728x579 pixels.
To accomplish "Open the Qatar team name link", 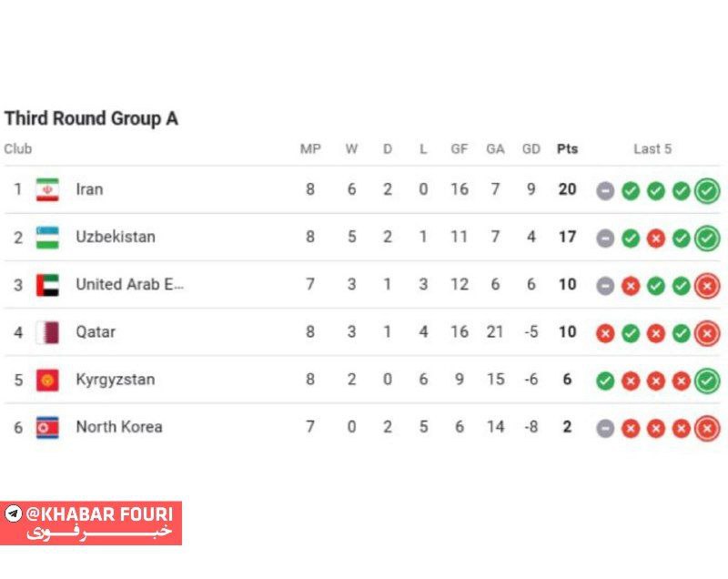I will pos(96,332).
